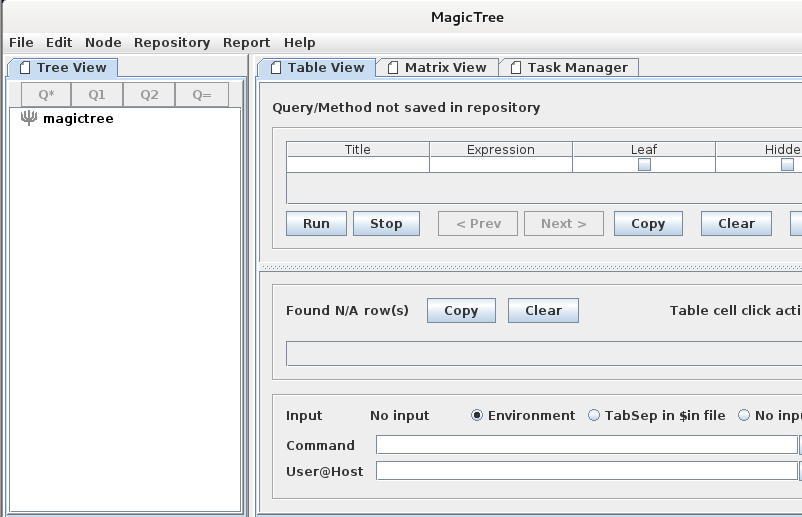Click the Next > button

564,223
